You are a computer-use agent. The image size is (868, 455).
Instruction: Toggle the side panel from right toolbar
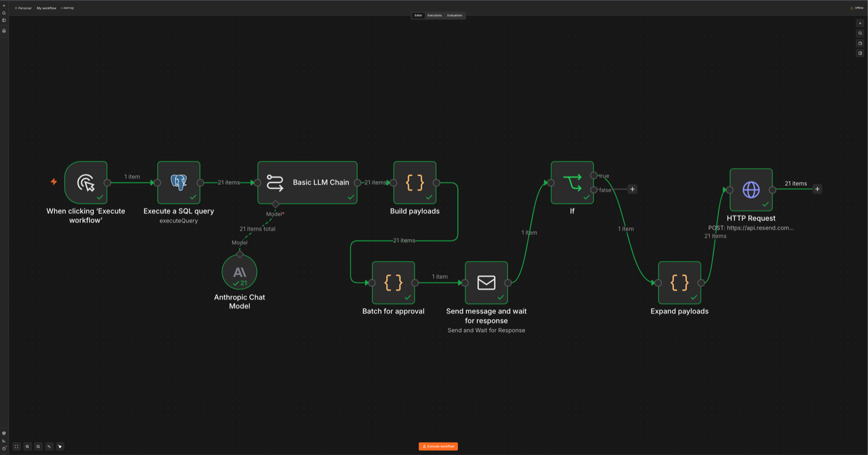coord(860,53)
